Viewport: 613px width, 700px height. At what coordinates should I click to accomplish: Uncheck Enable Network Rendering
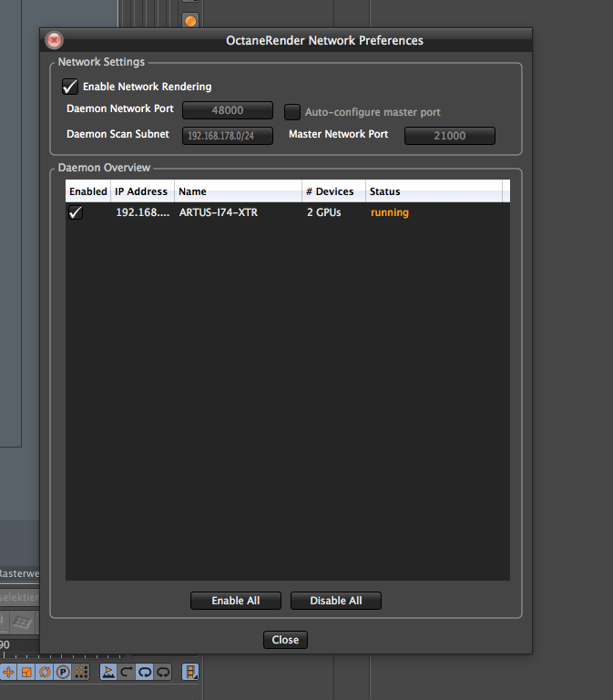point(70,87)
